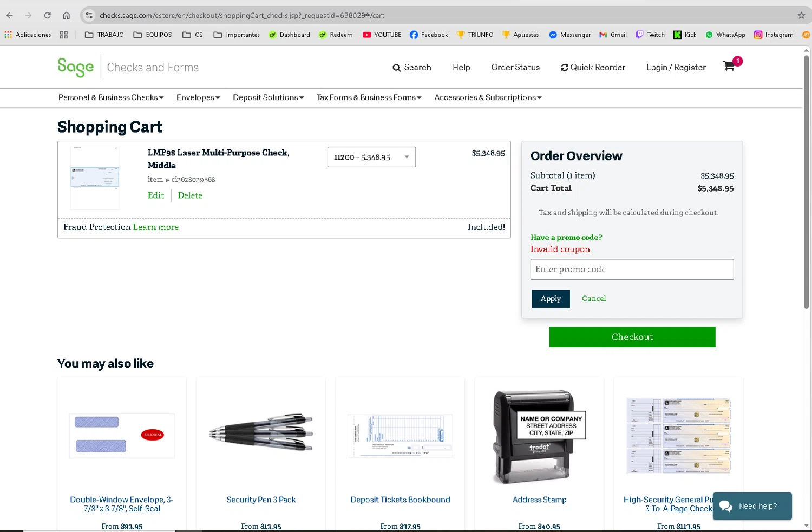Open the Redeem bookmark
This screenshot has width=812, height=532.
[336, 35]
